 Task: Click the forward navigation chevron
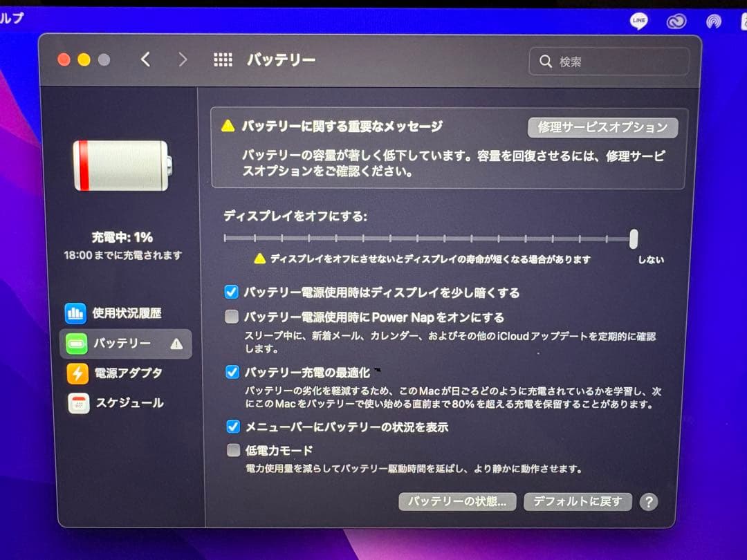182,60
